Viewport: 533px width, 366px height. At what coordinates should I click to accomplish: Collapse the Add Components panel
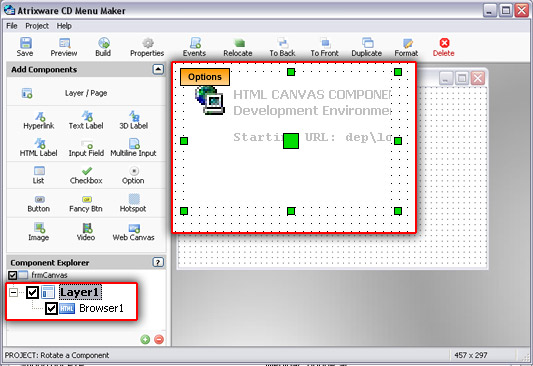coord(158,69)
